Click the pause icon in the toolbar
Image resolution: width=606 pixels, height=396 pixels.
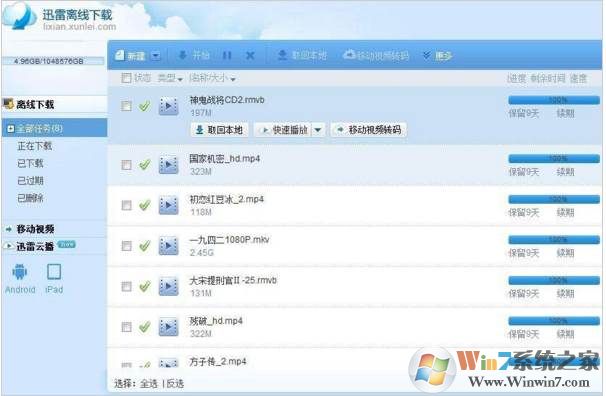(x=227, y=56)
